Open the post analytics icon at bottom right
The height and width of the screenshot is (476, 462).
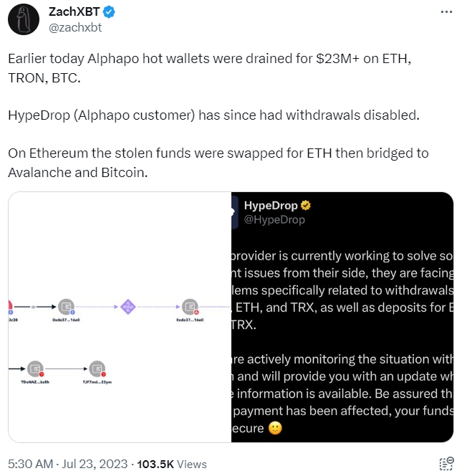click(446, 464)
